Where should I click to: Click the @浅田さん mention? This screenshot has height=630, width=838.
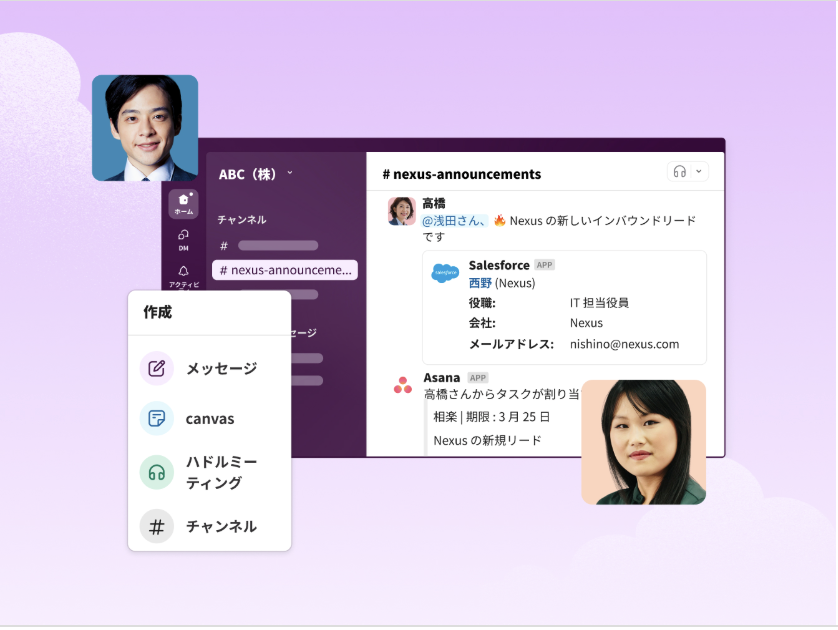point(454,221)
